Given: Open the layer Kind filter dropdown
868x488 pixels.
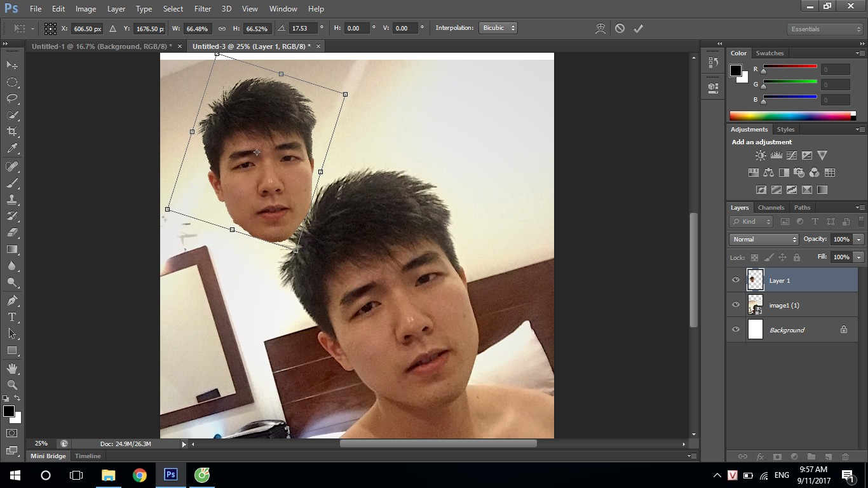Looking at the screenshot, I should point(751,222).
